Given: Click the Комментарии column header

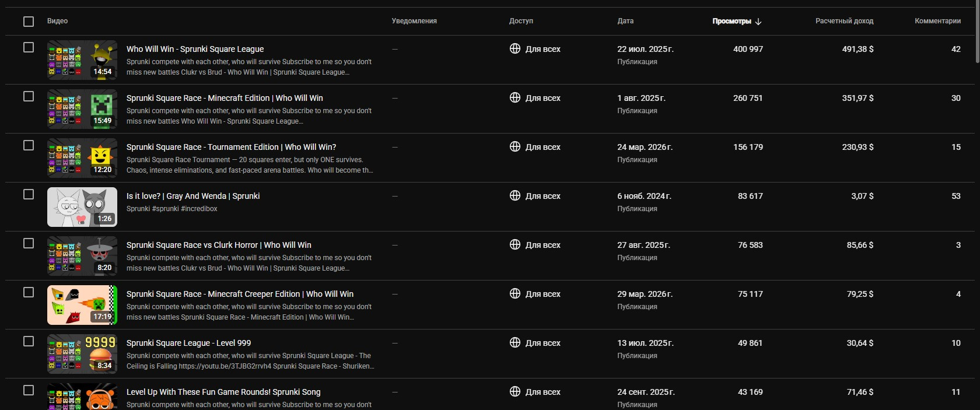Looking at the screenshot, I should pos(937,21).
